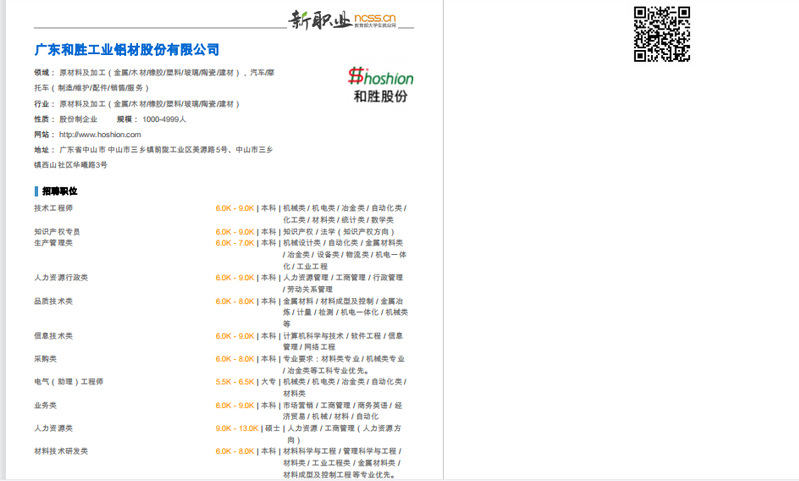Select the job title 材料技术研发类
This screenshot has height=481, width=799.
click(x=61, y=451)
